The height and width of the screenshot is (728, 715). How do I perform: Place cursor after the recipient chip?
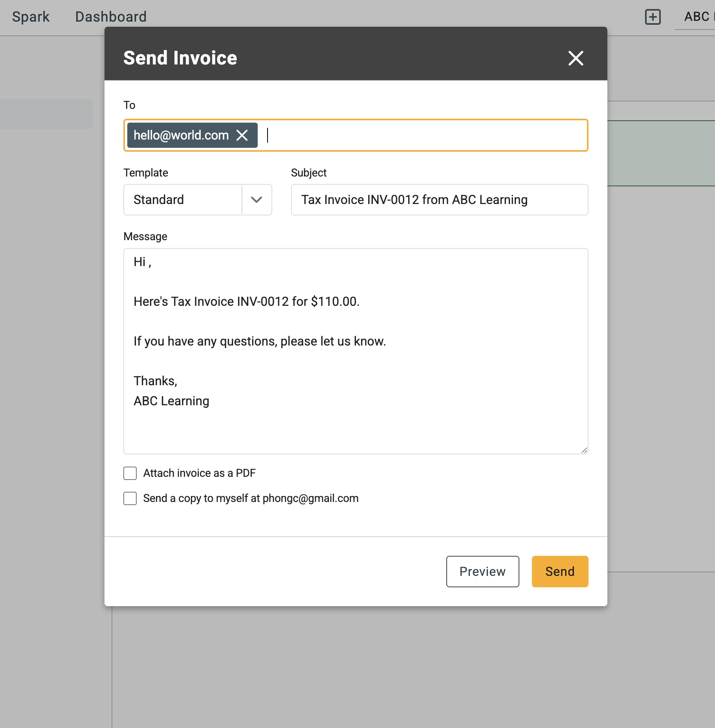point(268,135)
